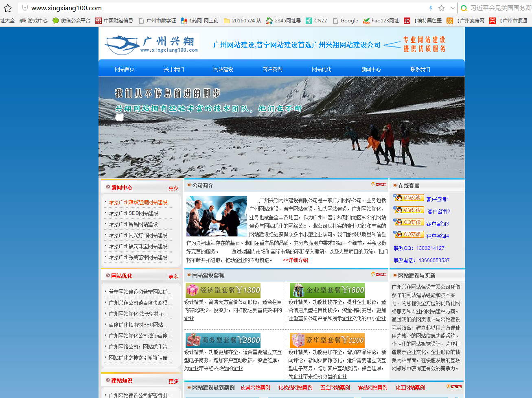532x398 pixels.
Task: Open news item 承接广州福元珠宝网站建设
Action: [x=138, y=246]
